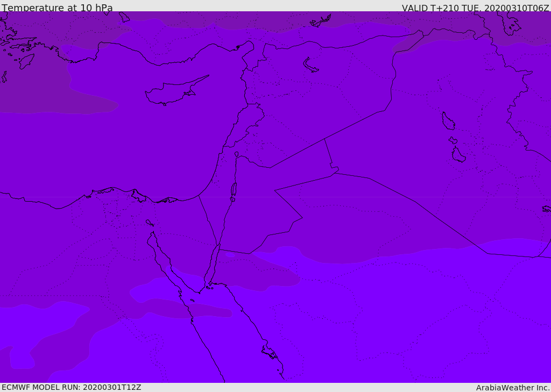
Task: Click the 'ArabiaWeather Inc' credit text
Action: coord(513,388)
